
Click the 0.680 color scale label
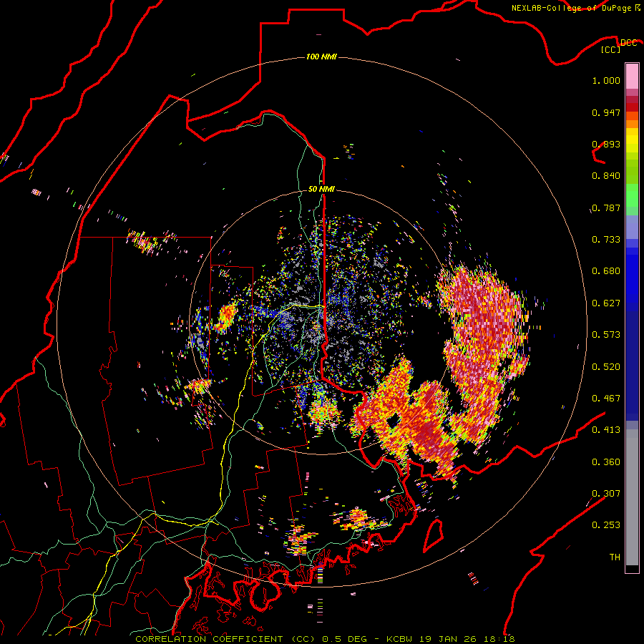click(606, 271)
